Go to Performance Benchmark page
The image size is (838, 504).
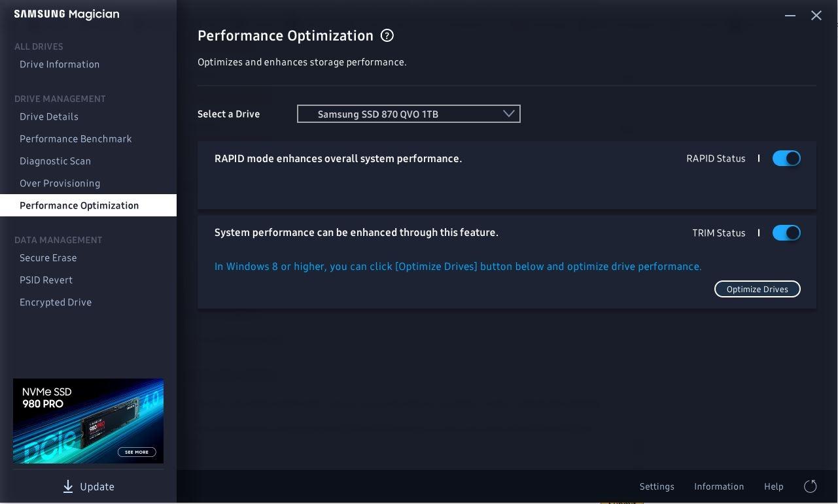pyautogui.click(x=76, y=139)
